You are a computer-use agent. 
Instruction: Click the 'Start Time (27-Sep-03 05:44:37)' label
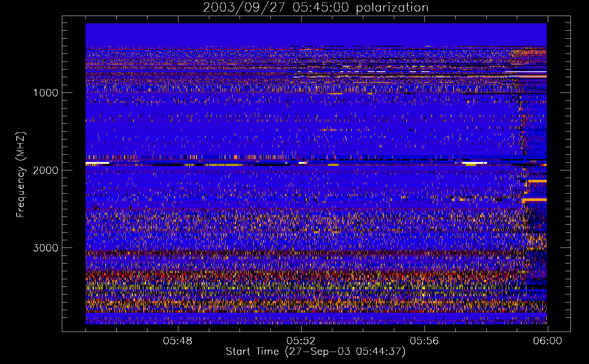316,352
